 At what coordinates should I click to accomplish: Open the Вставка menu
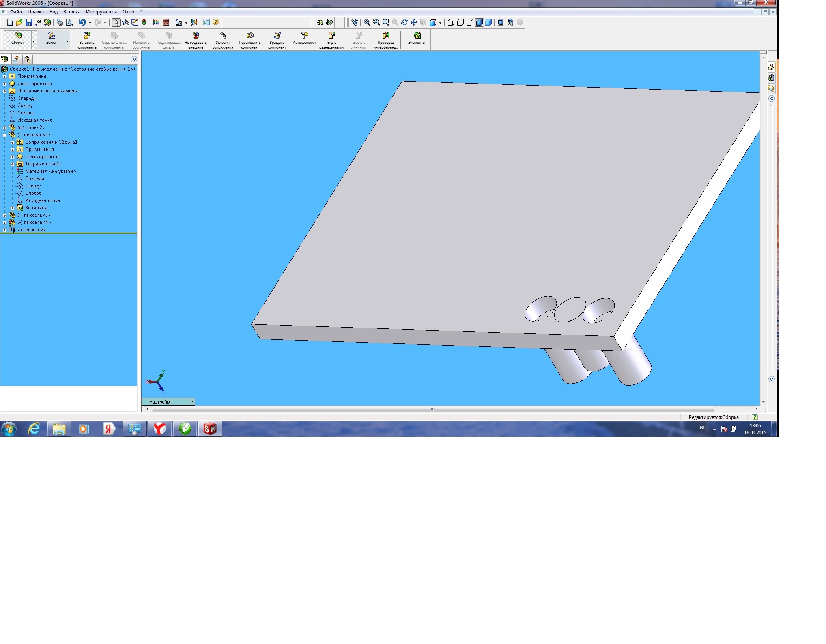71,12
